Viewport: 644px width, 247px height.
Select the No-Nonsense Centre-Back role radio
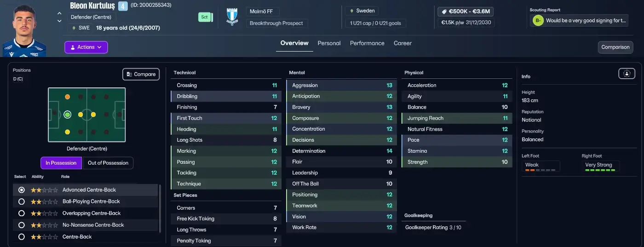click(21, 225)
